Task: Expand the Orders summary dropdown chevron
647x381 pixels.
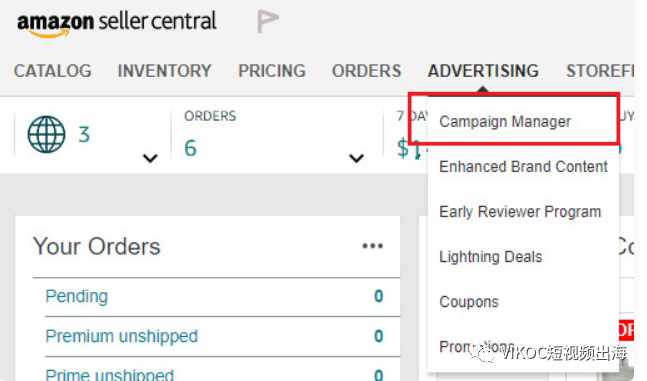Action: click(x=356, y=158)
